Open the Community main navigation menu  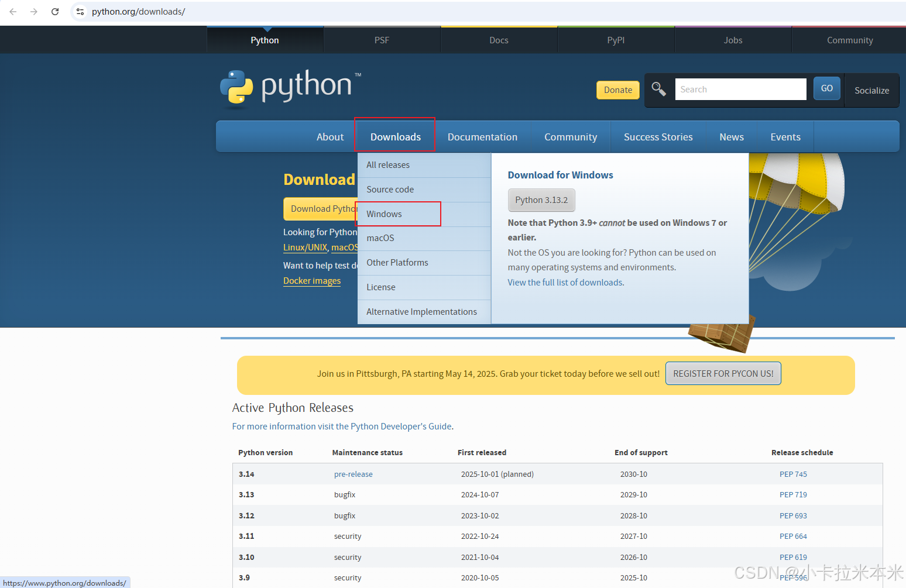coord(571,137)
